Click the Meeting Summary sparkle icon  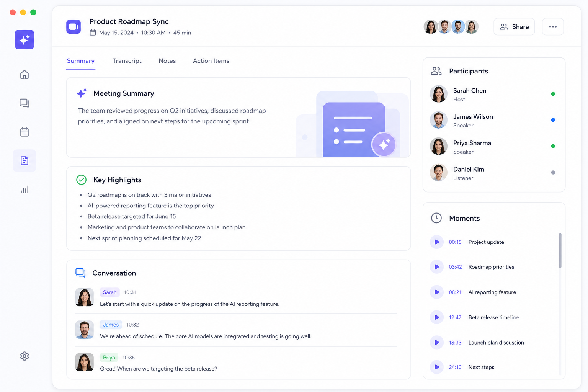(x=82, y=93)
